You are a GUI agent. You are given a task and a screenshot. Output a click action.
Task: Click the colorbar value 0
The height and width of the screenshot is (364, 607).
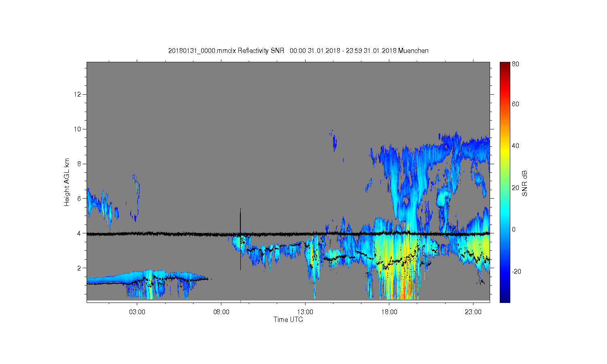(x=514, y=229)
